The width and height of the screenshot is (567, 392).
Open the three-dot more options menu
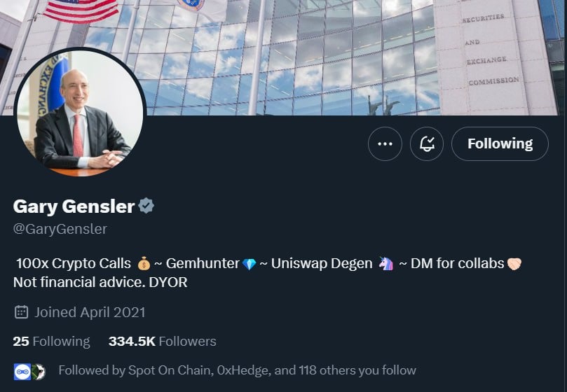(385, 143)
